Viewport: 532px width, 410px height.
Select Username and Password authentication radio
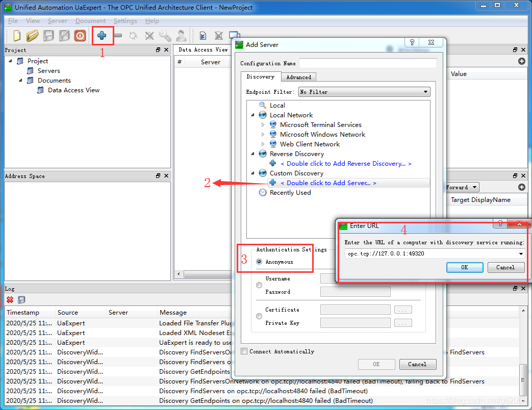coord(259,285)
